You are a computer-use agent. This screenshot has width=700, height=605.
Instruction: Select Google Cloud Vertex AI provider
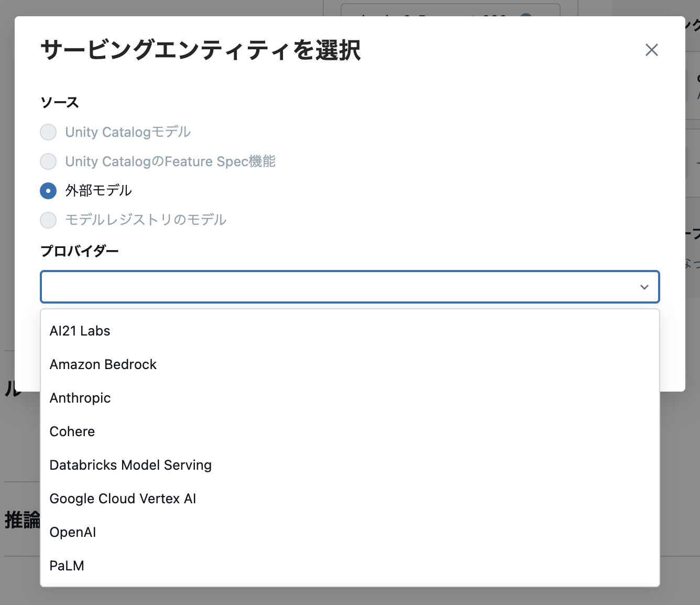pos(349,499)
